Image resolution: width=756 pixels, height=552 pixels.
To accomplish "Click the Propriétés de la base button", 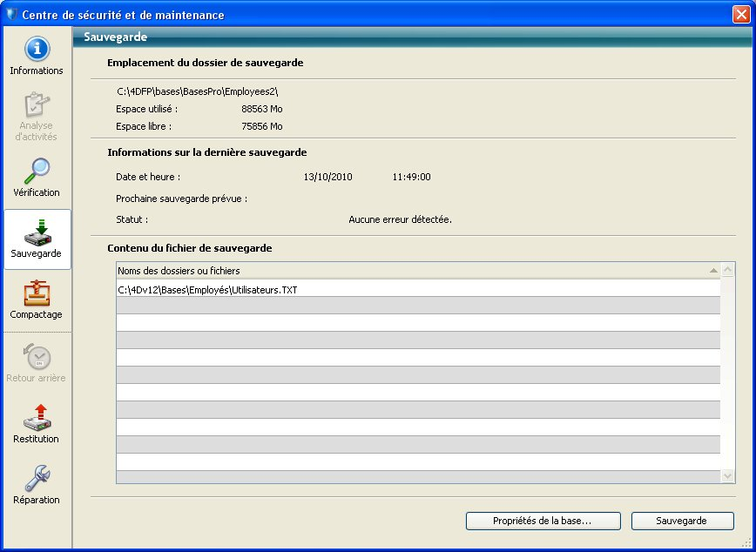I will (x=543, y=521).
